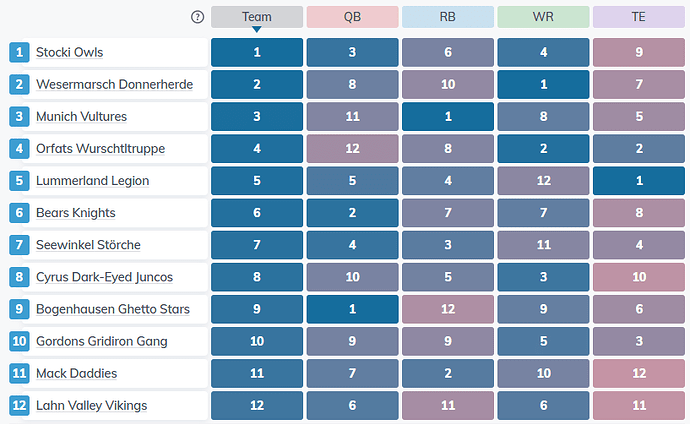Sort by the WR column header
690x424 pixels.
point(543,17)
